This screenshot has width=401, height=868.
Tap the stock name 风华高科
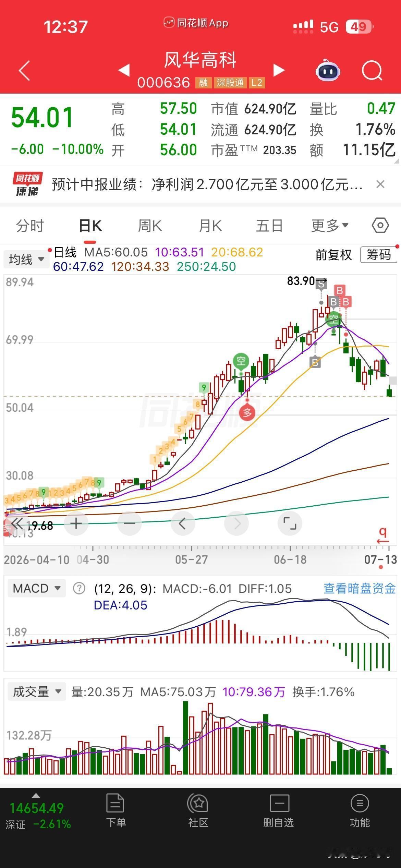(200, 60)
